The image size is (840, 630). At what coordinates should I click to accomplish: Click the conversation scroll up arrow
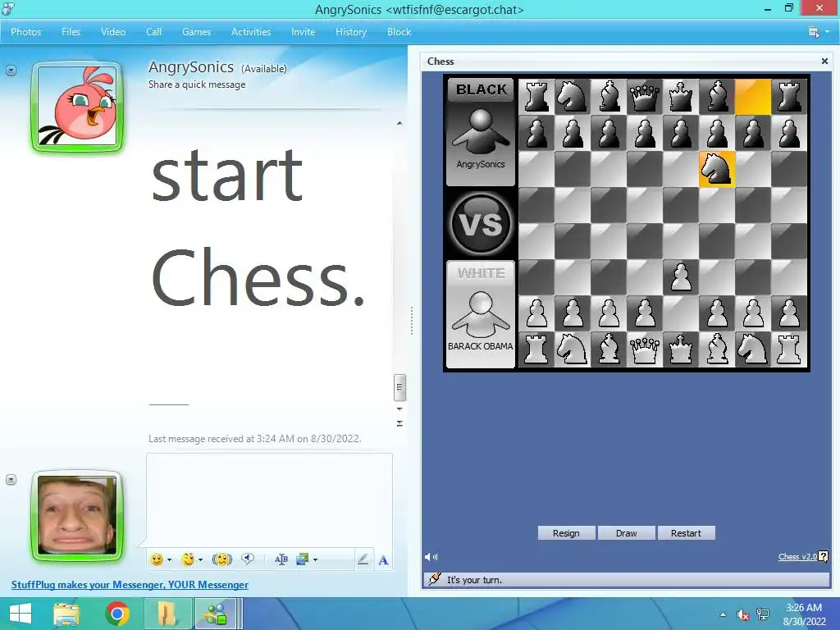pyautogui.click(x=399, y=123)
